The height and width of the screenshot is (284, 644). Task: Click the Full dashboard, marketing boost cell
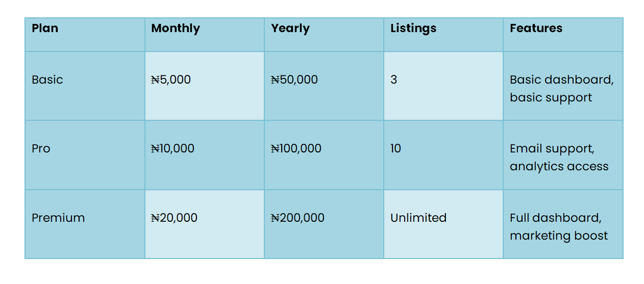(x=563, y=224)
